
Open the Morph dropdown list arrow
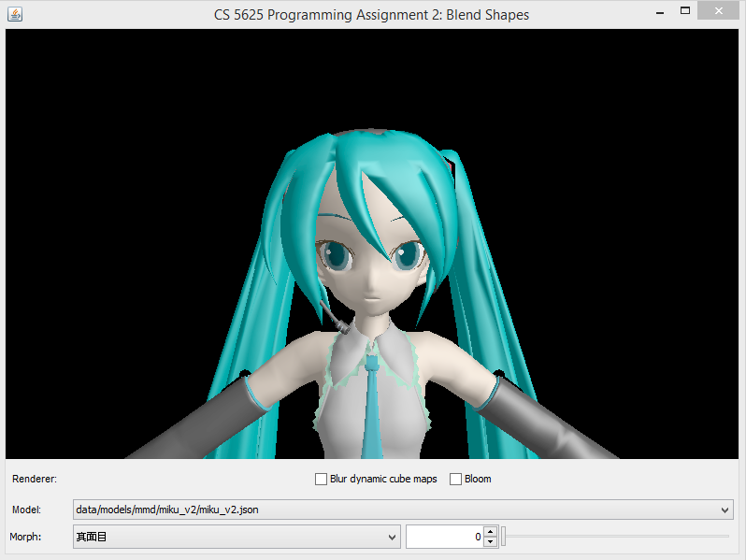click(392, 537)
